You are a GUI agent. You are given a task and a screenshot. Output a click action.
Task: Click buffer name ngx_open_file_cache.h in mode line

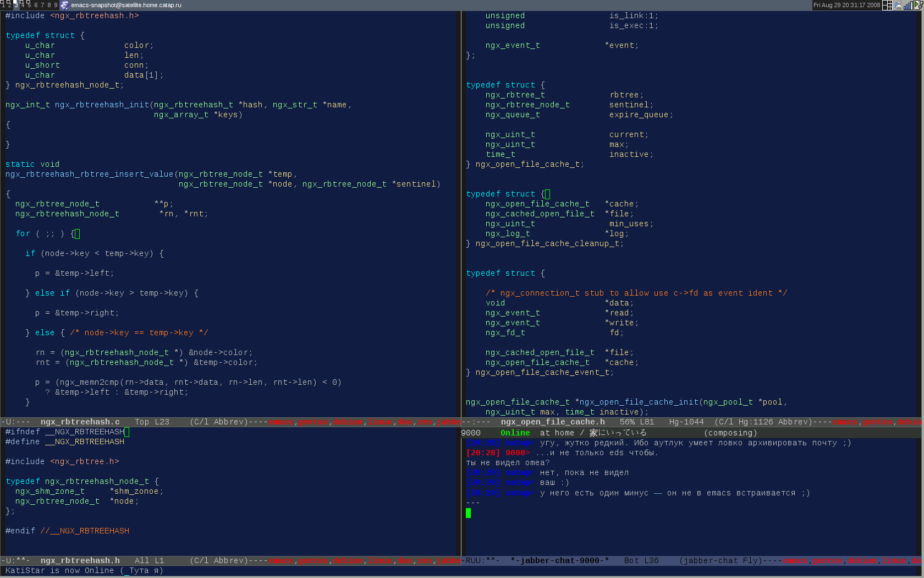pos(553,422)
